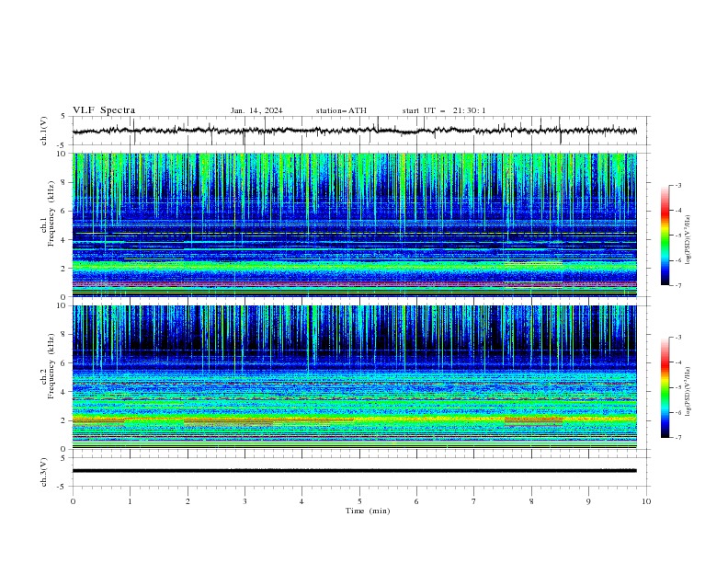Click the "-6" tick on ch.1 colorbar

677,260
